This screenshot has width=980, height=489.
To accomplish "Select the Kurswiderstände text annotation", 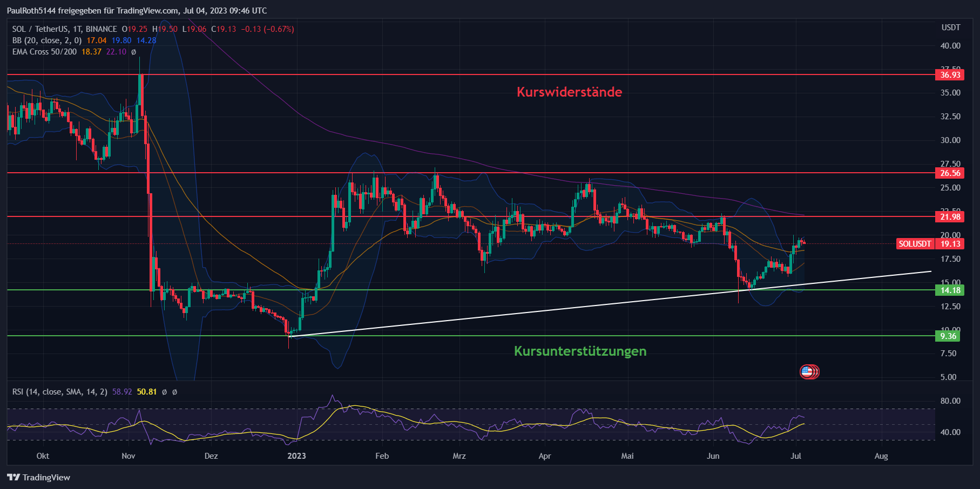I will (569, 92).
